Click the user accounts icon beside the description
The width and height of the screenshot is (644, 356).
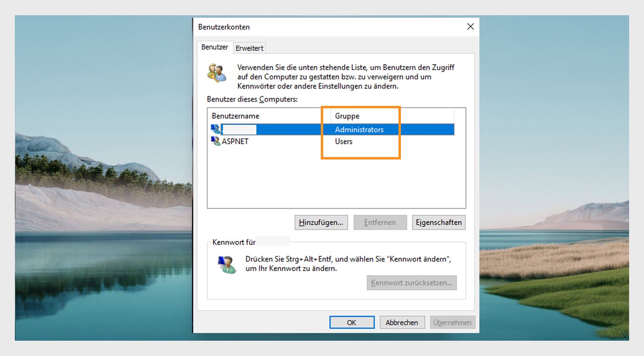(x=217, y=72)
